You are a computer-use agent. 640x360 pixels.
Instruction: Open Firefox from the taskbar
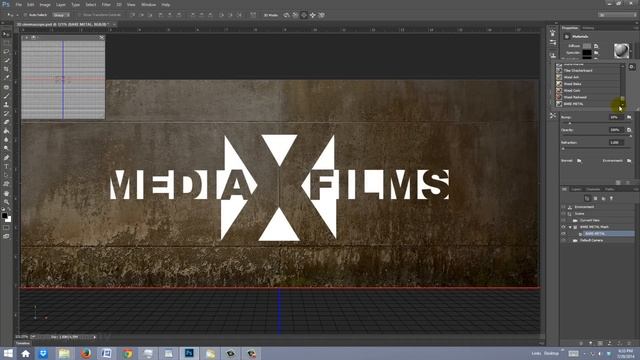85,353
